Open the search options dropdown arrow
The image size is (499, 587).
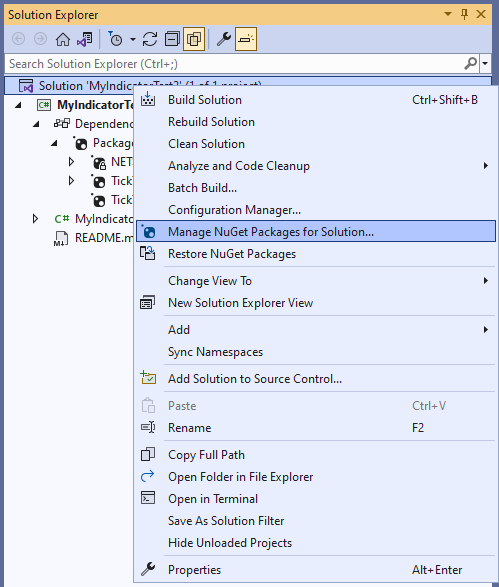click(485, 64)
